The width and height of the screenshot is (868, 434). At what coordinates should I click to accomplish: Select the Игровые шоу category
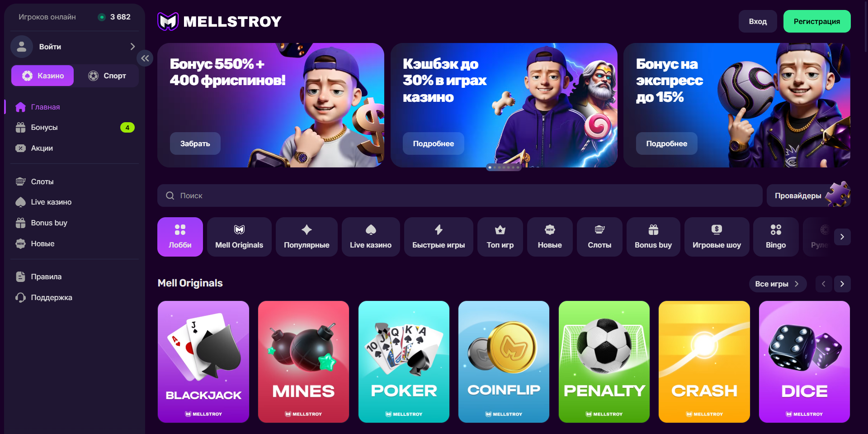(717, 237)
